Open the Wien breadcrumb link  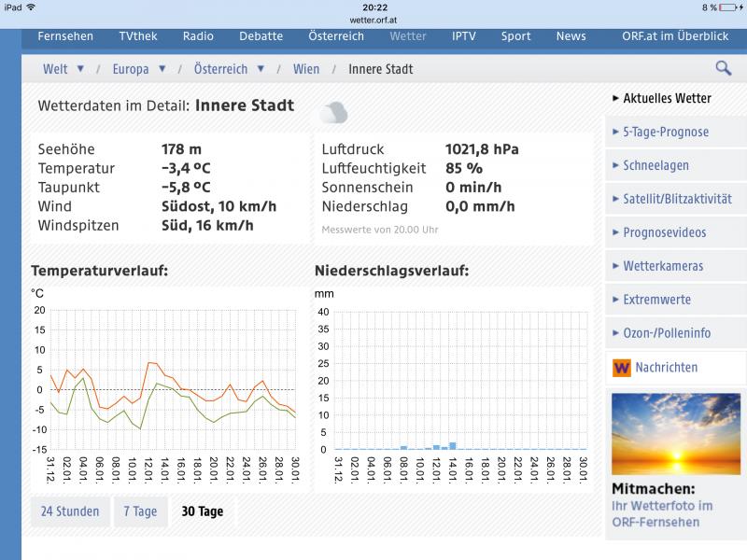[x=305, y=69]
